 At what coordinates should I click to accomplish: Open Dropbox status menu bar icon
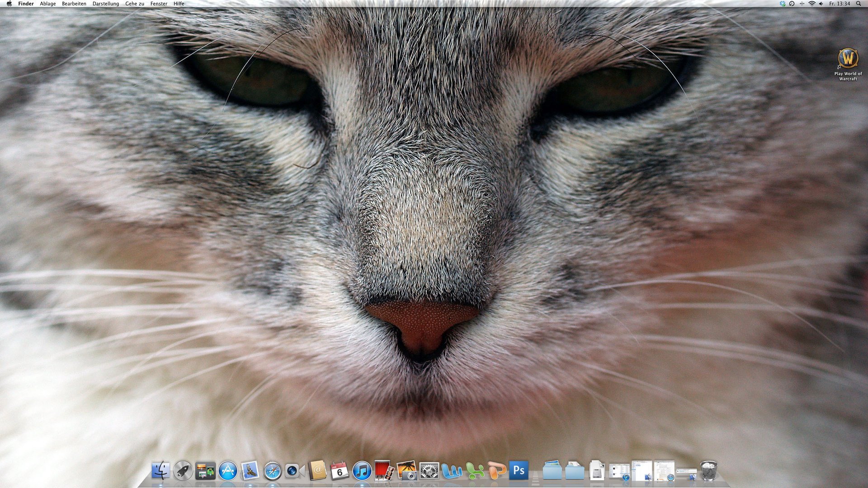(783, 4)
